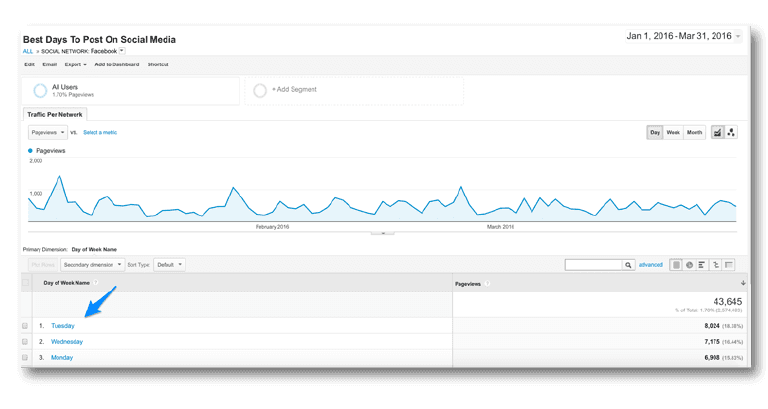Click the empty Add Segment circle
The height and width of the screenshot is (409, 768).
point(260,90)
